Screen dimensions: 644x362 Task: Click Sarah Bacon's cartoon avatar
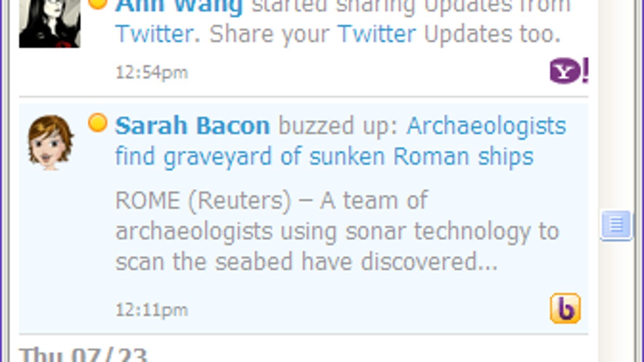(x=50, y=142)
